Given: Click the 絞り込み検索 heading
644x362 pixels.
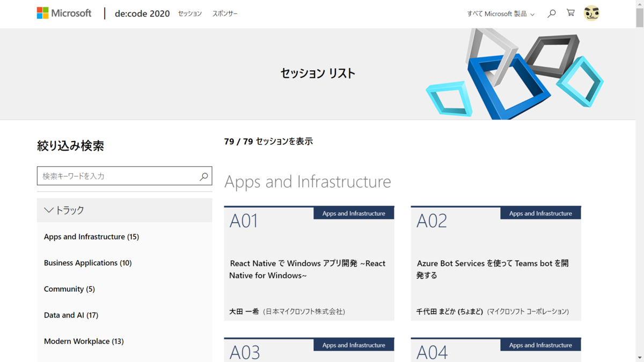Looking at the screenshot, I should 70,146.
